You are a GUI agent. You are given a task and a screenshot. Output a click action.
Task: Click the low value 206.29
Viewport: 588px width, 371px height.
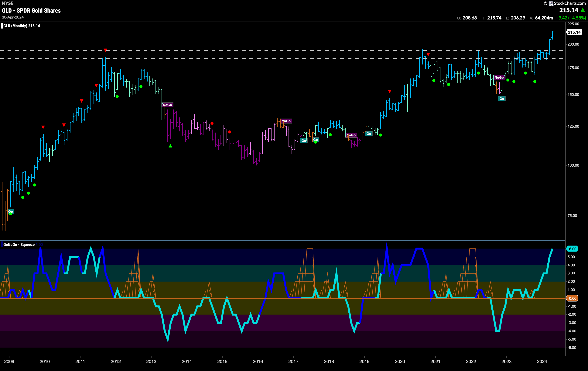[518, 18]
